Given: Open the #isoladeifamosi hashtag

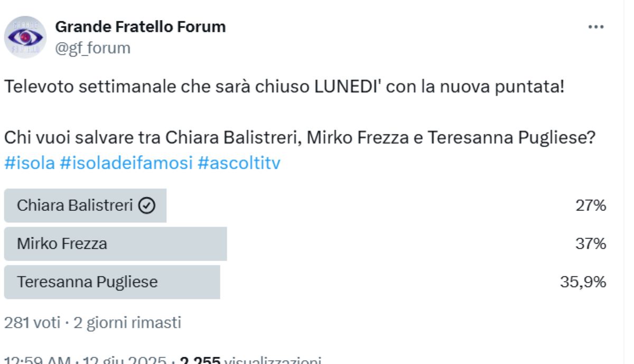Looking at the screenshot, I should [126, 163].
